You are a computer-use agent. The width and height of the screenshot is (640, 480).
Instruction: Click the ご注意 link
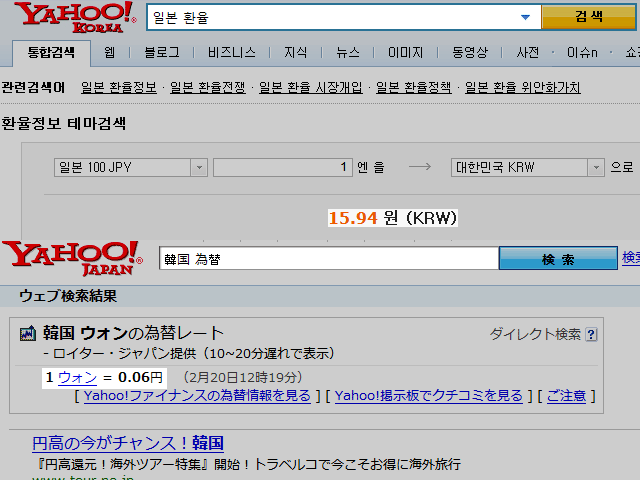(566, 396)
